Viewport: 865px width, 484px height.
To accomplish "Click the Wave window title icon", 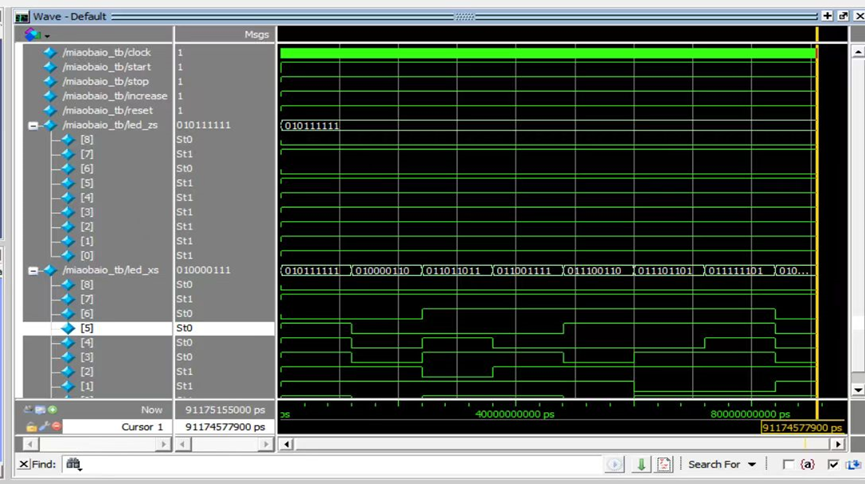I will 21,16.
